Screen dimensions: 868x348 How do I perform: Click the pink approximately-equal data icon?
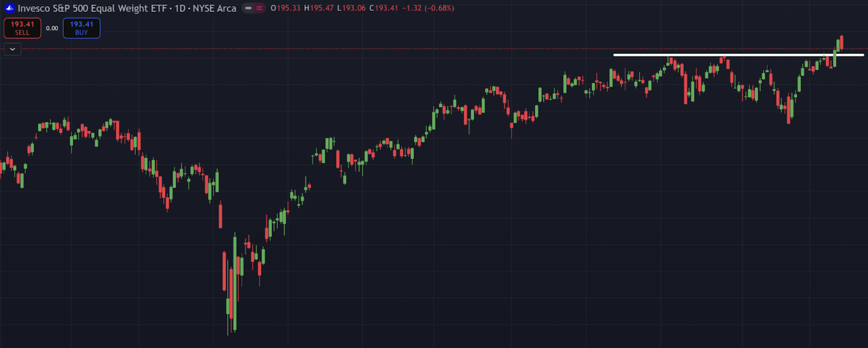(259, 8)
